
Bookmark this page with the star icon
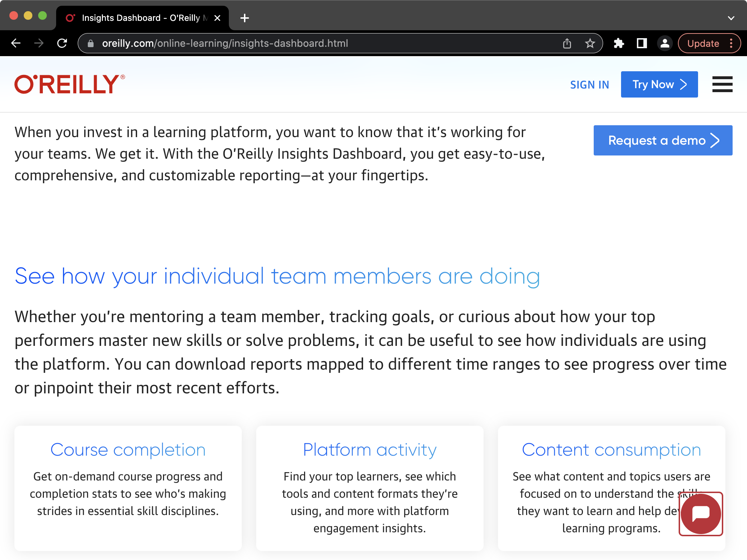590,44
